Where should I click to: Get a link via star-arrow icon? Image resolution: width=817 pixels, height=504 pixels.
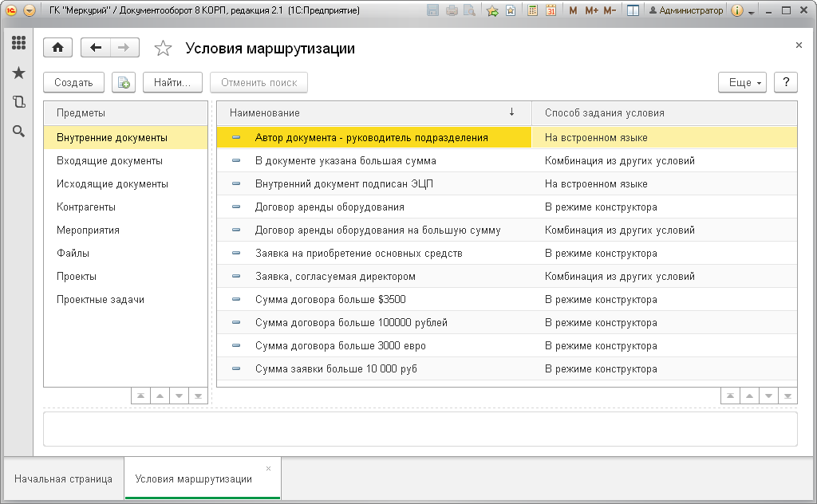coord(491,10)
